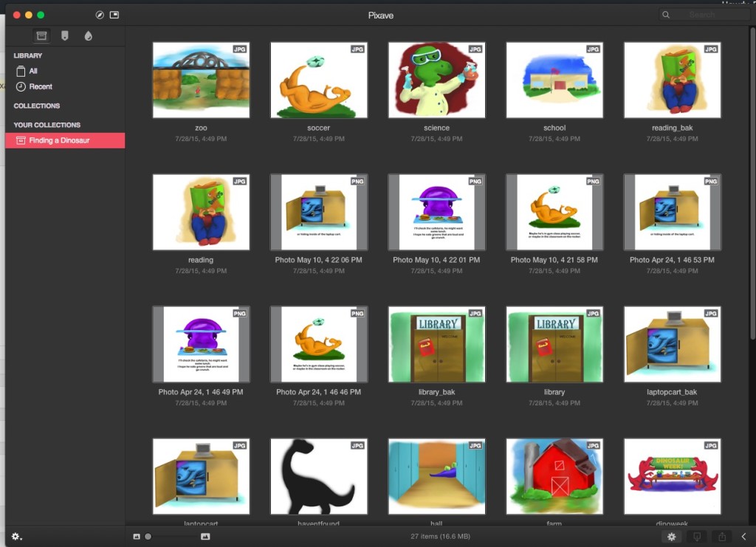Click the compass icon in the title bar
The height and width of the screenshot is (547, 756).
coord(100,15)
